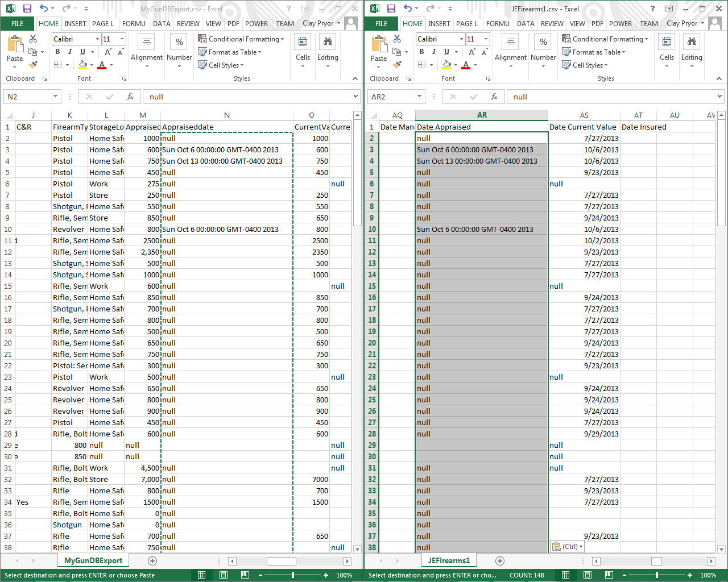Click Insert Function fx in JEFirearms1 window
Image resolution: width=728 pixels, height=582 pixels.
[x=494, y=97]
